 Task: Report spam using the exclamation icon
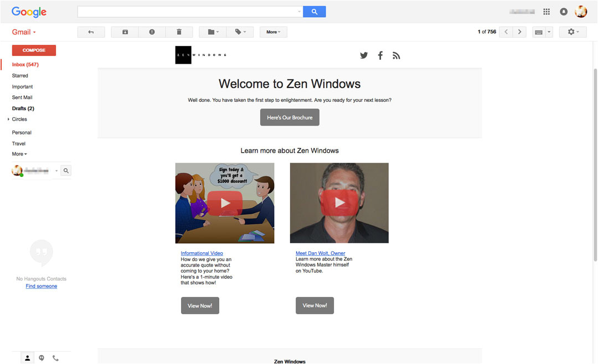[x=152, y=32]
